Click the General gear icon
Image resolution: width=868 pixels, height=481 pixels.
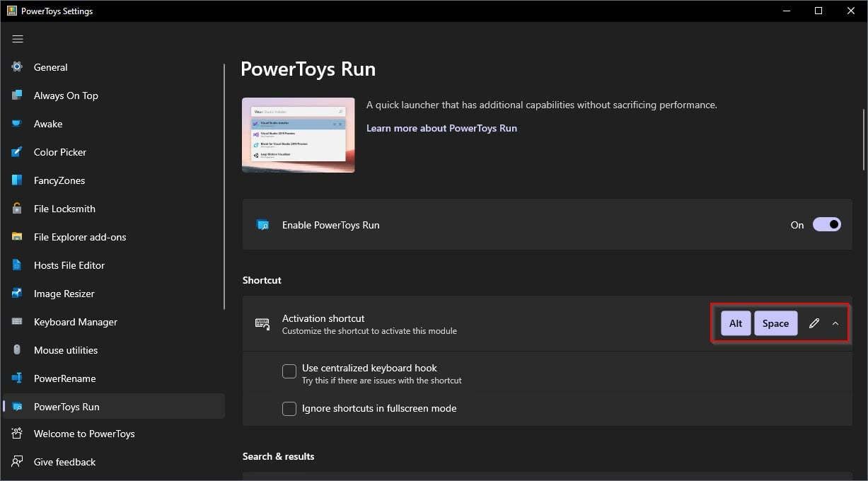(x=18, y=67)
